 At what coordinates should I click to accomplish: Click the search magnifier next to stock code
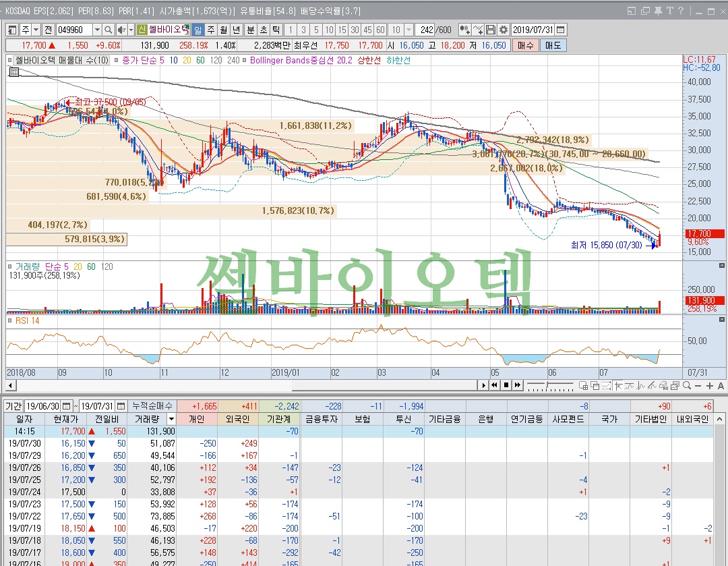(x=108, y=30)
